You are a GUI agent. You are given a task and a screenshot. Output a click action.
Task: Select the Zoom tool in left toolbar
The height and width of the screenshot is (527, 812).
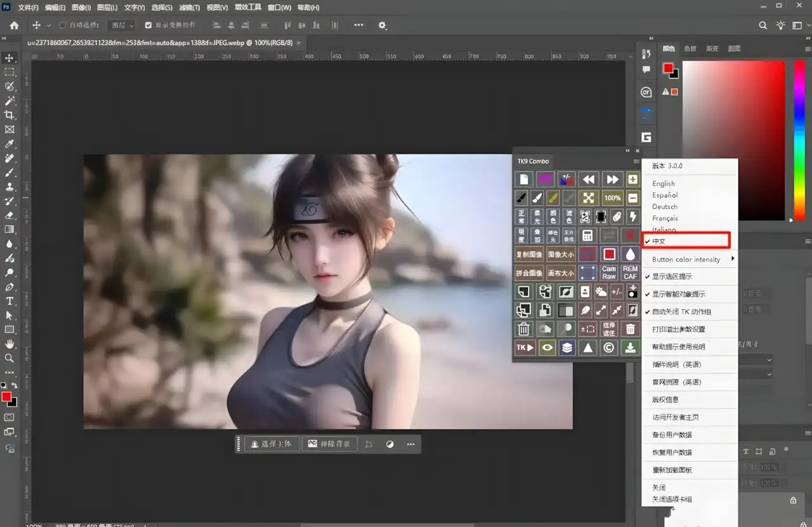pos(10,358)
